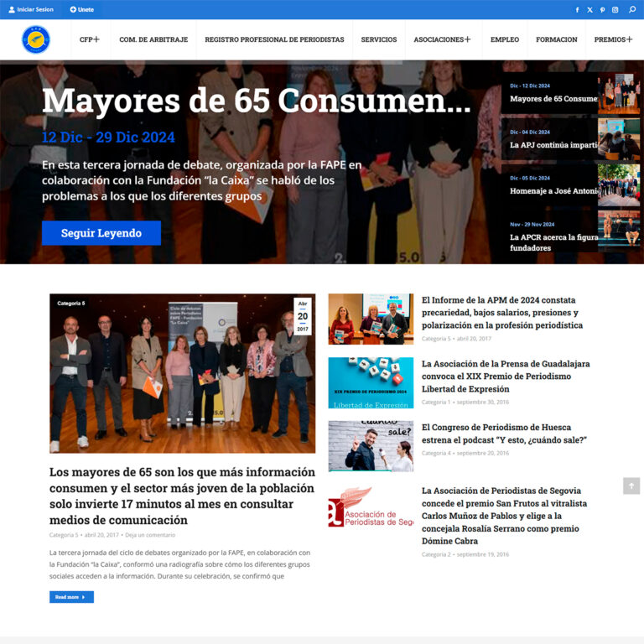The height and width of the screenshot is (644, 644).
Task: Expand the ASOCIACIONES menu
Action: [x=442, y=39]
